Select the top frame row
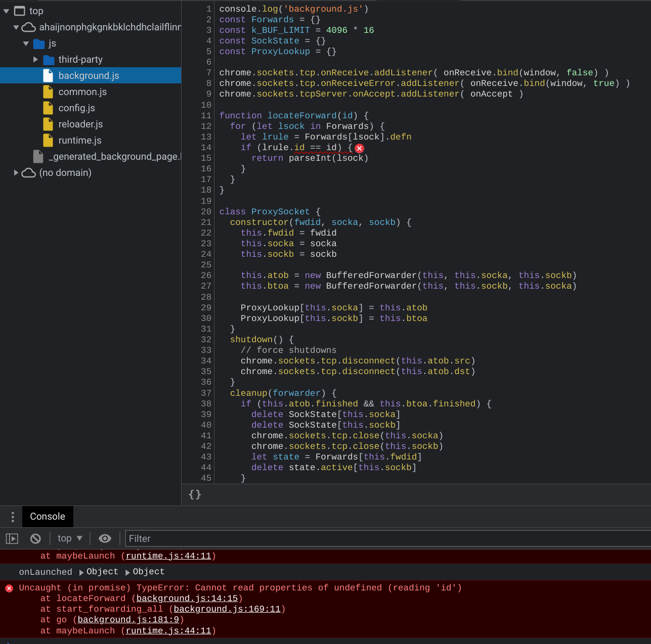The height and width of the screenshot is (644, 651). point(91,11)
